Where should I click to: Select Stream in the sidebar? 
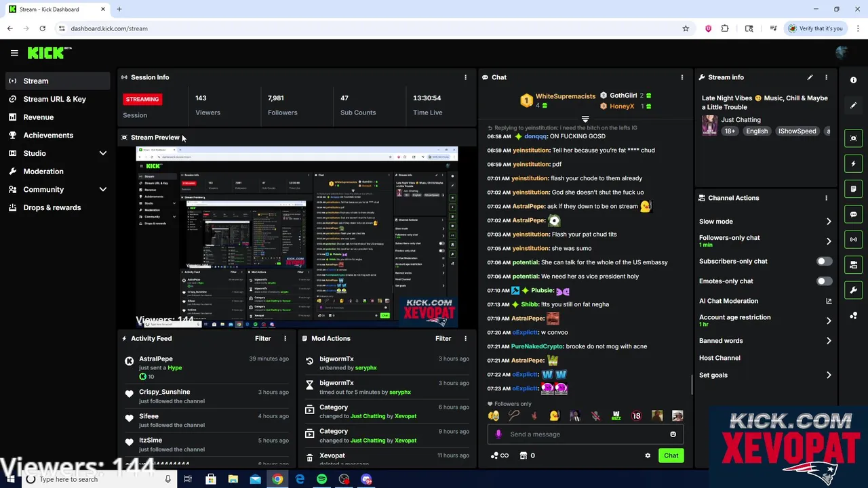pyautogui.click(x=57, y=81)
